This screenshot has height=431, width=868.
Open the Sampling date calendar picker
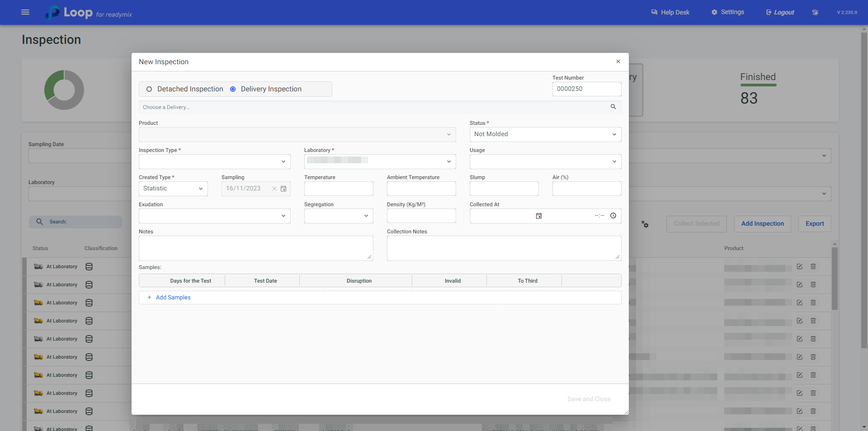283,189
